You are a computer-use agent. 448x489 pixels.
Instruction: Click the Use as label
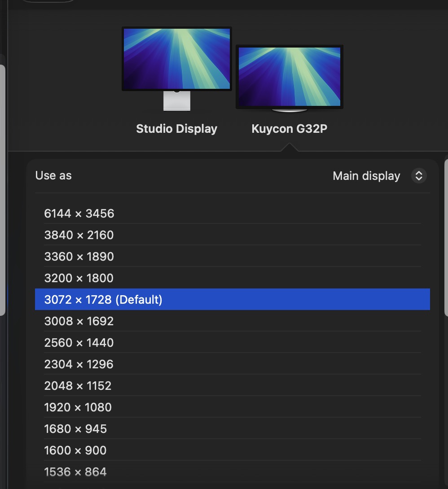click(53, 175)
